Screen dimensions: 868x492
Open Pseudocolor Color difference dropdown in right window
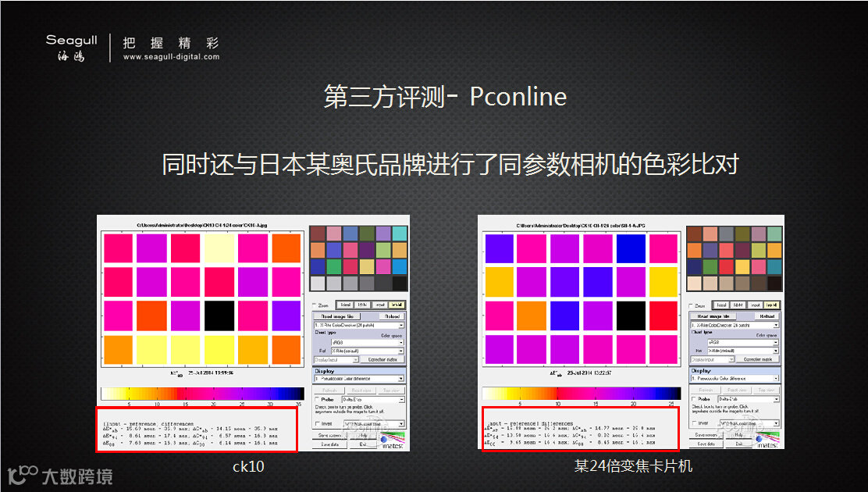pos(735,379)
